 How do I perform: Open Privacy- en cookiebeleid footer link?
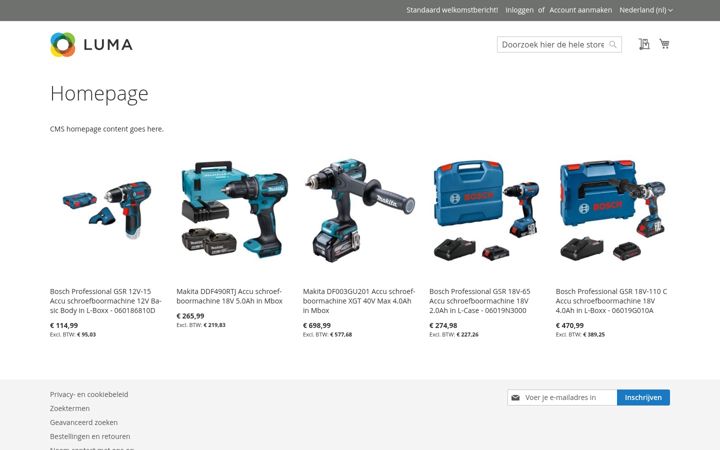[x=89, y=394]
